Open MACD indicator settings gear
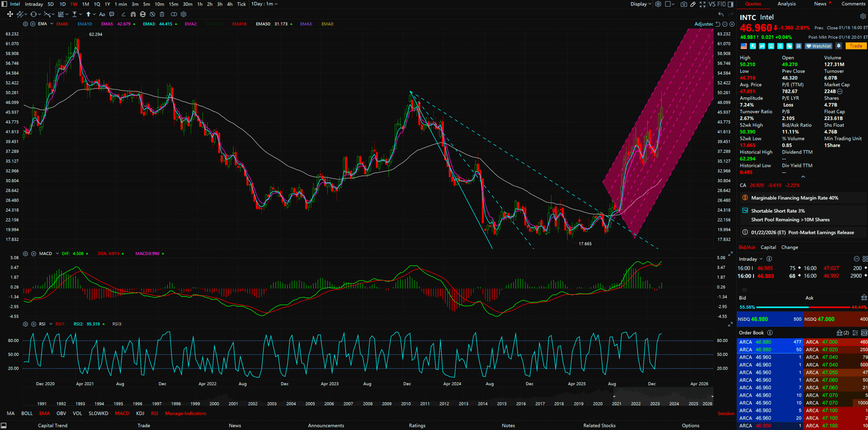868x430 pixels. [25, 254]
